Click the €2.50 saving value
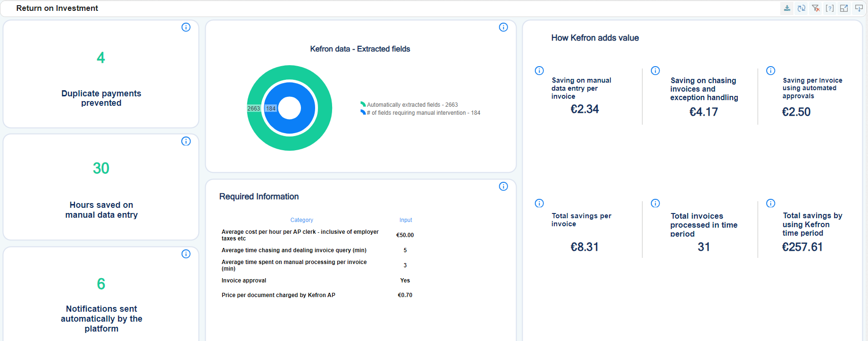This screenshot has width=868, height=341. pyautogui.click(x=796, y=112)
